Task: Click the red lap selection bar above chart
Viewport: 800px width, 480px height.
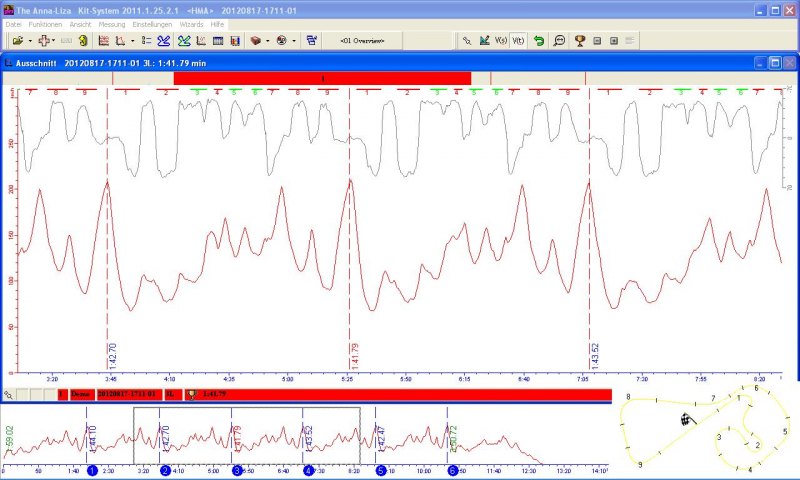Action: (x=321, y=77)
